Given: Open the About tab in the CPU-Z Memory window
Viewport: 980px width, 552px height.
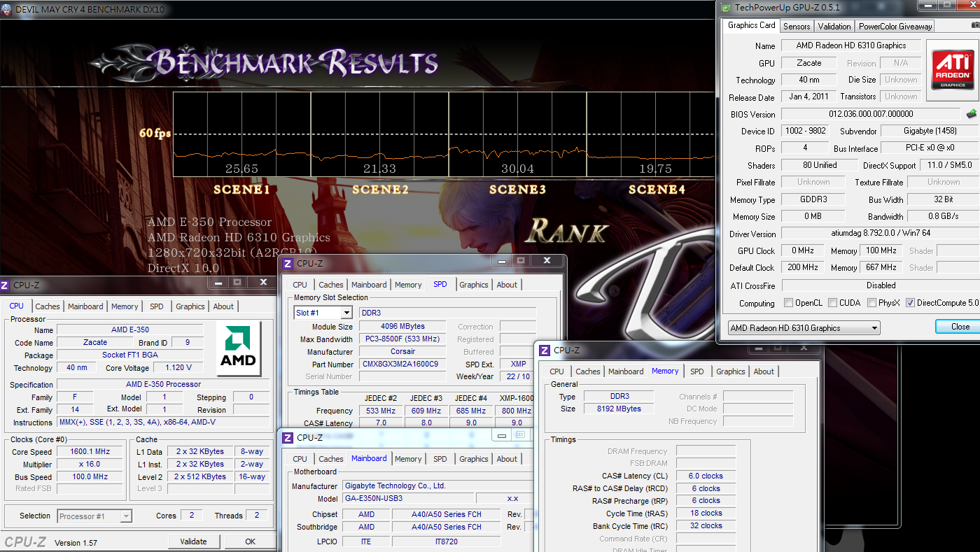Looking at the screenshot, I should point(764,371).
